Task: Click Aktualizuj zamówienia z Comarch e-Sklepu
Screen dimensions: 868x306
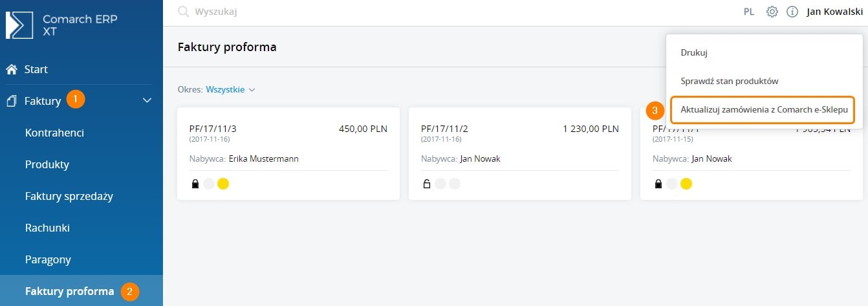Action: point(764,111)
